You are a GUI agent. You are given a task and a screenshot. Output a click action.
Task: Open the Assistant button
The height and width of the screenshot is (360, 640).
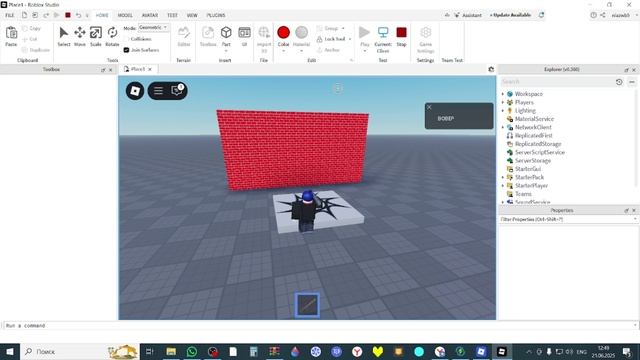pos(468,15)
